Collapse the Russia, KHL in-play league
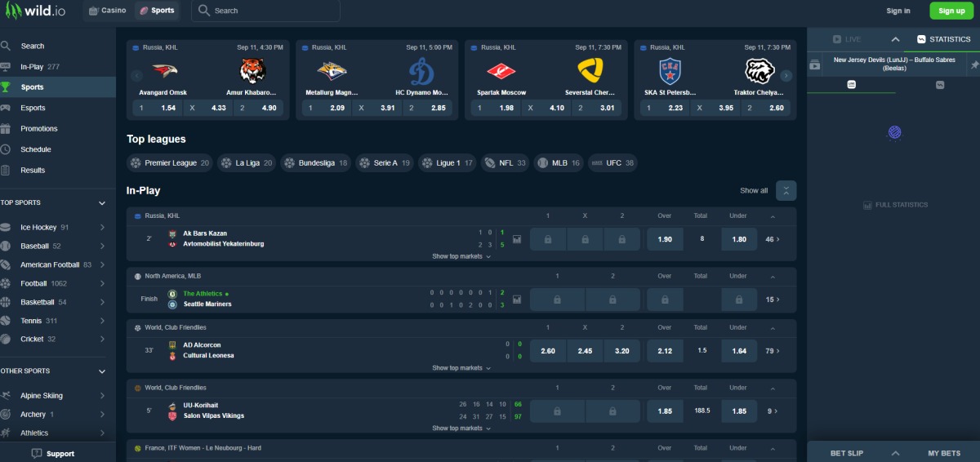The height and width of the screenshot is (462, 980). (773, 216)
